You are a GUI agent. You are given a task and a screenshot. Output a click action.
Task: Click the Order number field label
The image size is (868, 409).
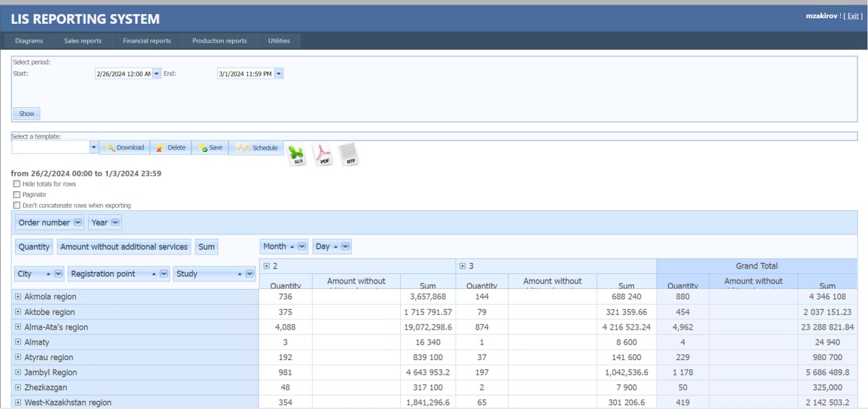point(44,222)
